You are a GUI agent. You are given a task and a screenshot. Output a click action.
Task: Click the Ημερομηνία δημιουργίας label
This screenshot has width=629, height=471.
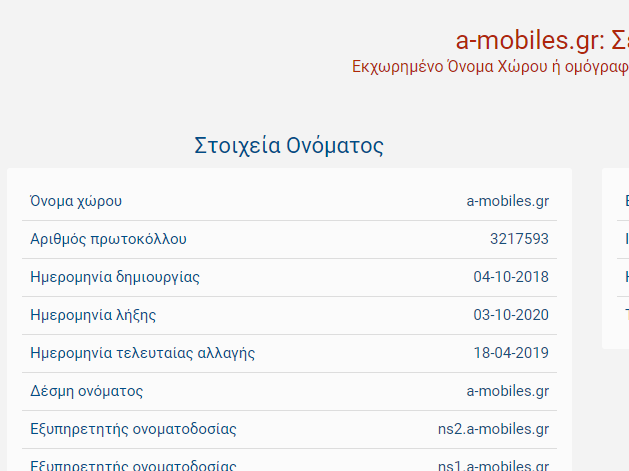pyautogui.click(x=115, y=277)
